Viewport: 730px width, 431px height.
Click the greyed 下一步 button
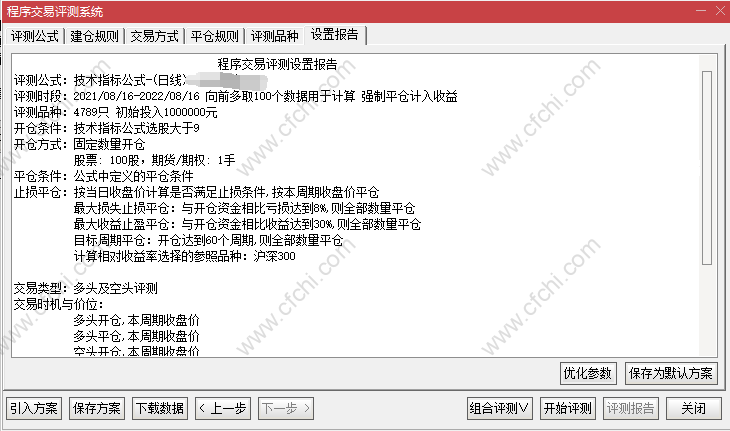coord(286,409)
